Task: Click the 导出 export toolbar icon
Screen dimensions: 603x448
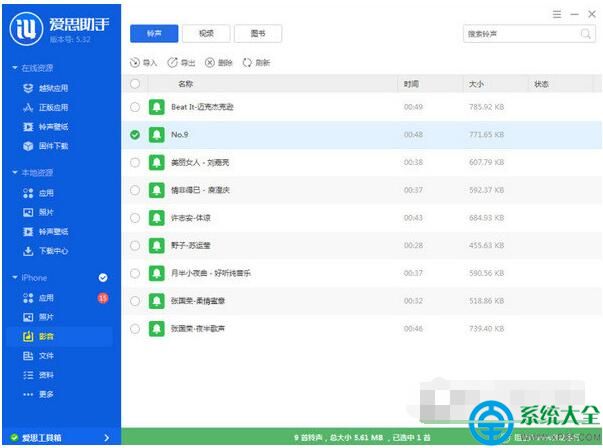Action: 172,63
